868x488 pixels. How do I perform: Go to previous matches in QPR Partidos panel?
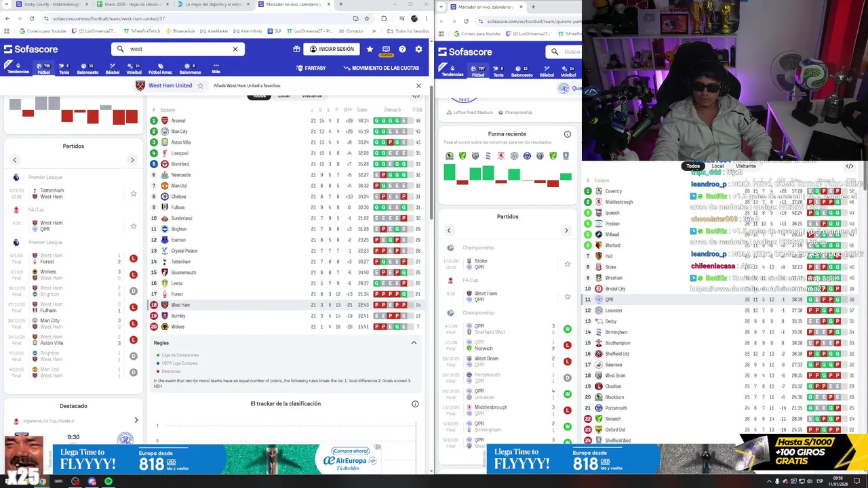coord(448,230)
